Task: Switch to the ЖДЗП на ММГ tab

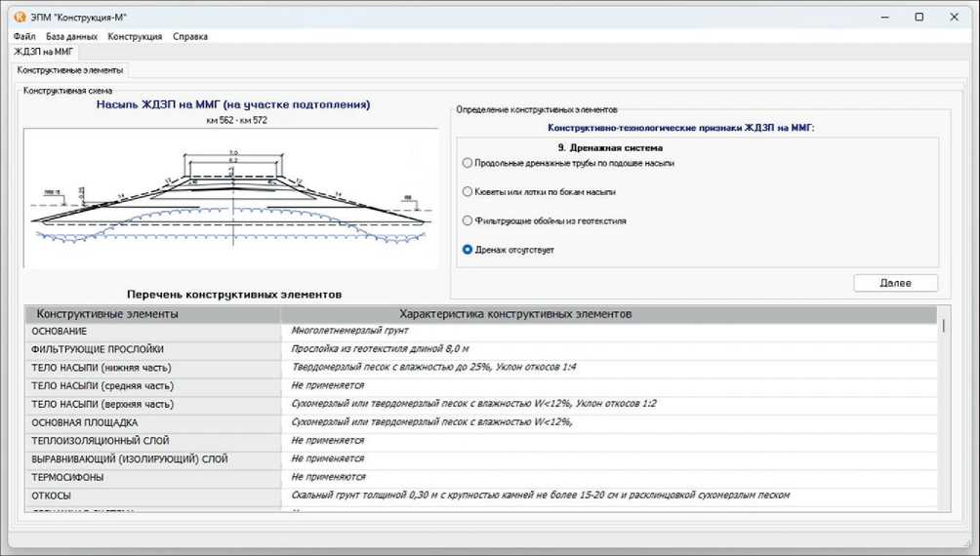Action: click(x=44, y=52)
